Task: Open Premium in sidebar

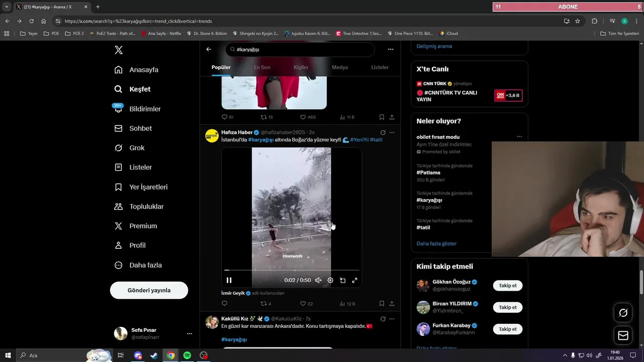Action: tap(135, 226)
